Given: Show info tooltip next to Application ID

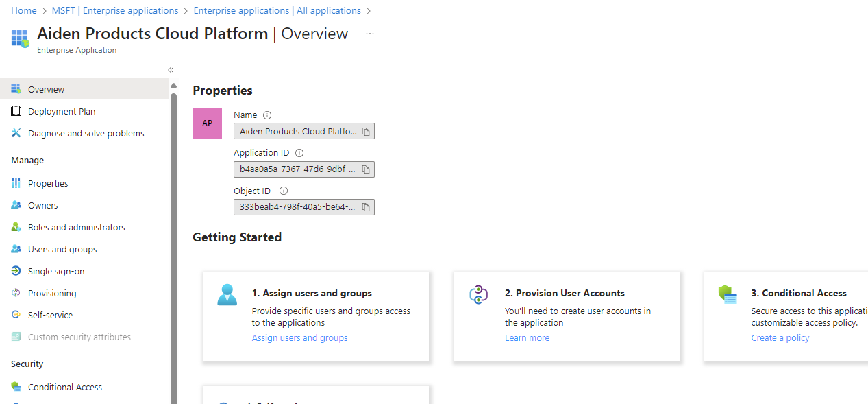Looking at the screenshot, I should click(299, 153).
